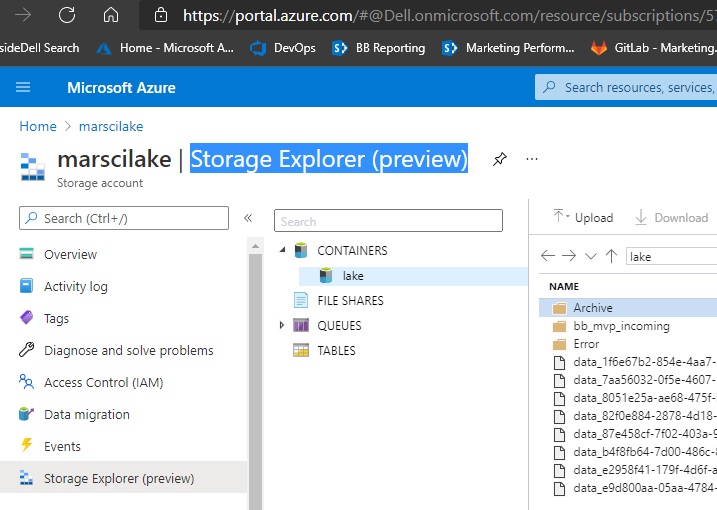Click the Archive folder icon
Image resolution: width=717 pixels, height=510 pixels.
click(x=559, y=308)
